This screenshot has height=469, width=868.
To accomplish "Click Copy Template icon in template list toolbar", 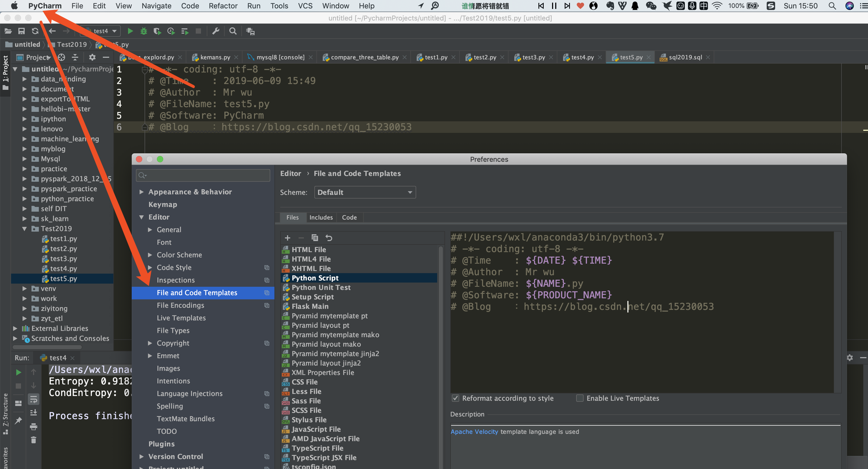I will point(315,238).
